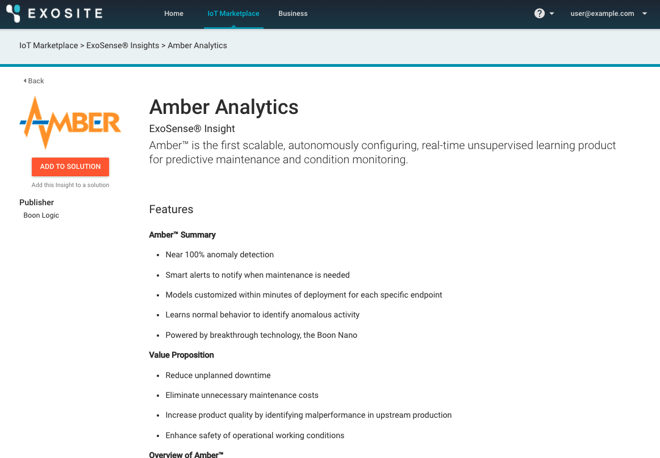660x458 pixels.
Task: Click Amber Analytics breadcrumb item
Action: coord(197,45)
